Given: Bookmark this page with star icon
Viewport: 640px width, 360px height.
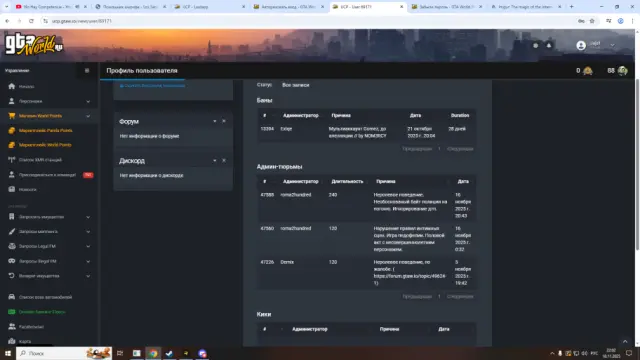Looking at the screenshot, I should point(592,21).
